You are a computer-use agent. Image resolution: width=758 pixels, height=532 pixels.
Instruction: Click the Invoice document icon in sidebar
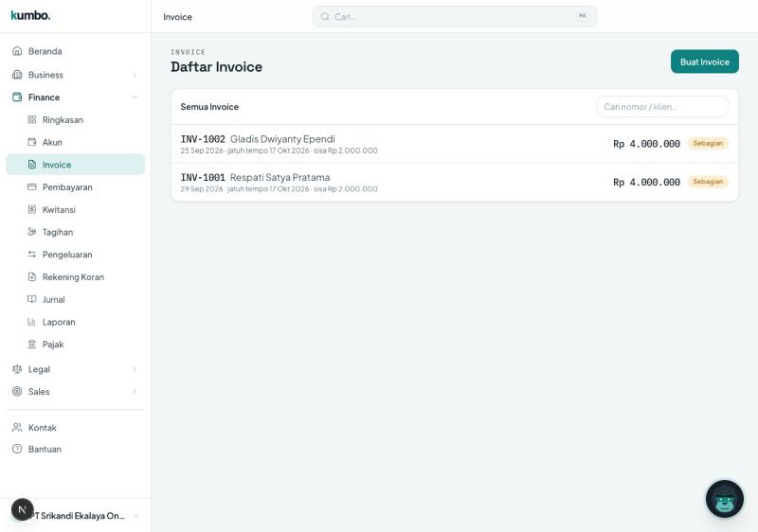[x=32, y=164]
